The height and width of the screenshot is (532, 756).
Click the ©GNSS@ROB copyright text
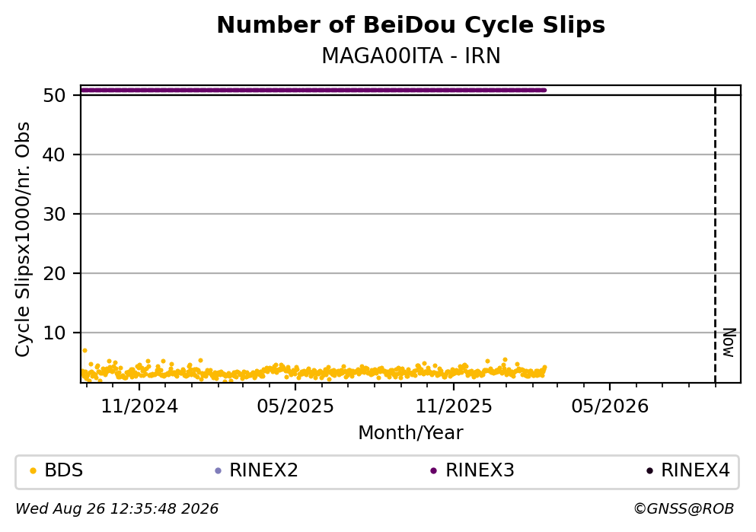tap(684, 509)
